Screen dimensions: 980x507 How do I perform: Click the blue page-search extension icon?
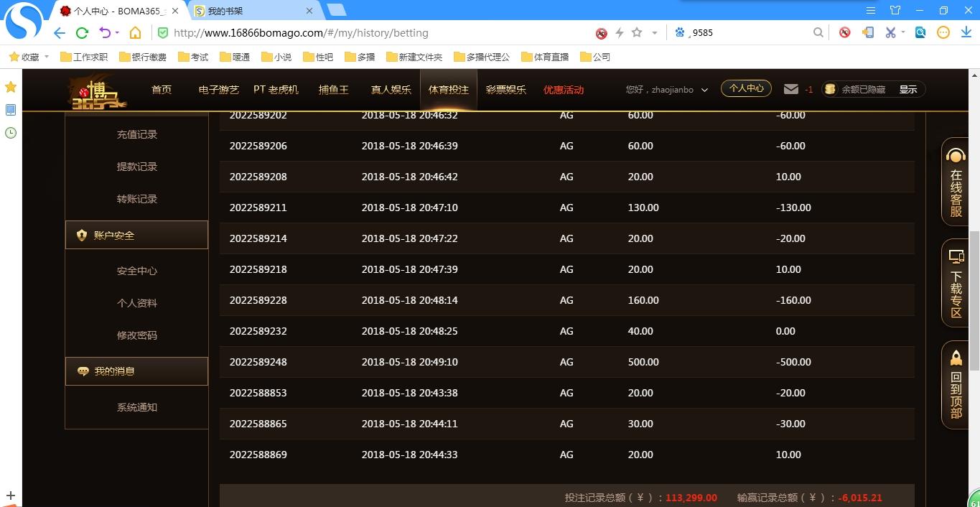click(x=920, y=32)
